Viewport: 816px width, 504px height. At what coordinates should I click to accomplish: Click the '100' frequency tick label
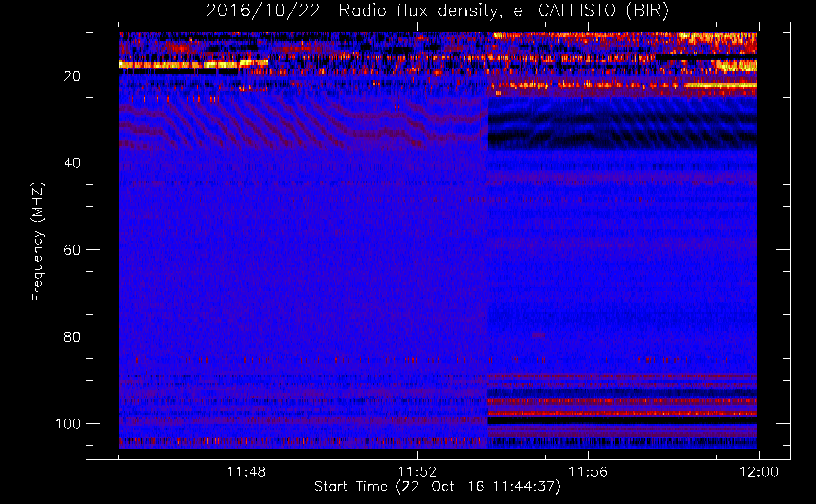pos(68,424)
